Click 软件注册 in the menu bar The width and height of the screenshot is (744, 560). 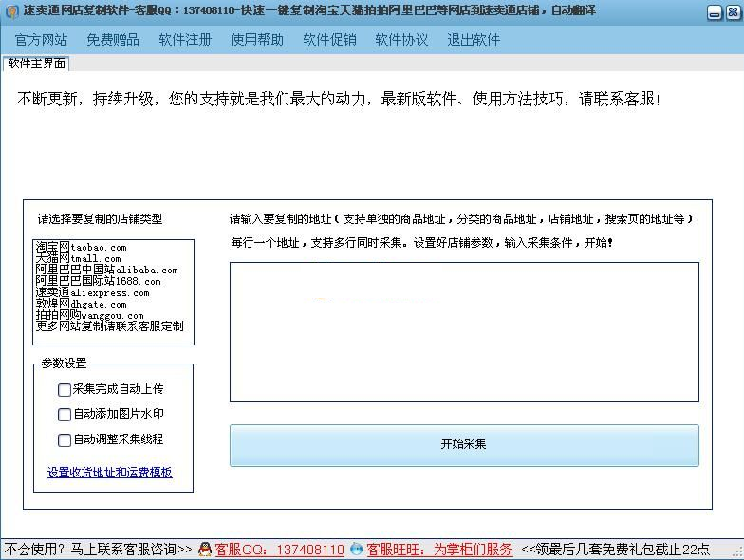[x=185, y=40]
